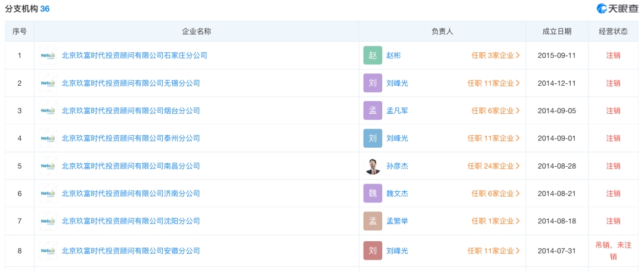Click the Weicai logo beside 无锡分公司

coord(48,83)
